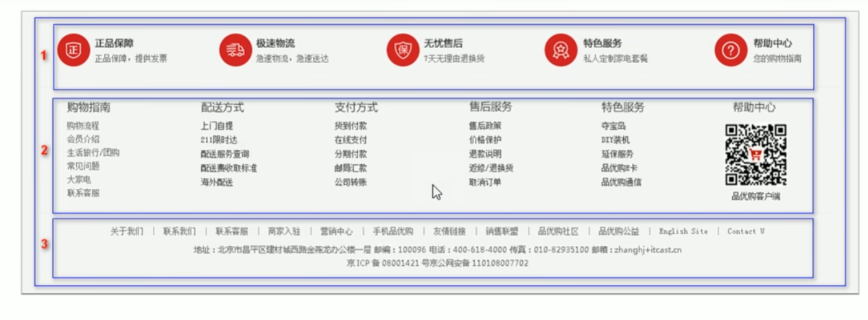Open the 延保服务 link

618,154
